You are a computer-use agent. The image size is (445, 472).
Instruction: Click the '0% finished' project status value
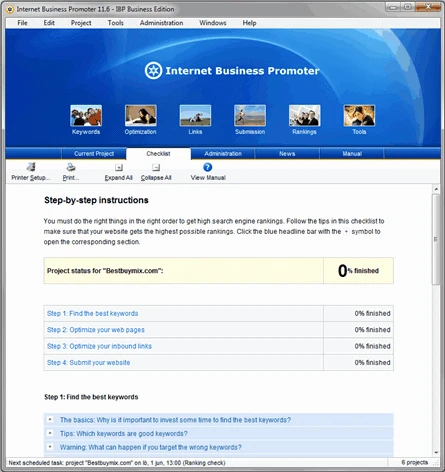(x=358, y=271)
